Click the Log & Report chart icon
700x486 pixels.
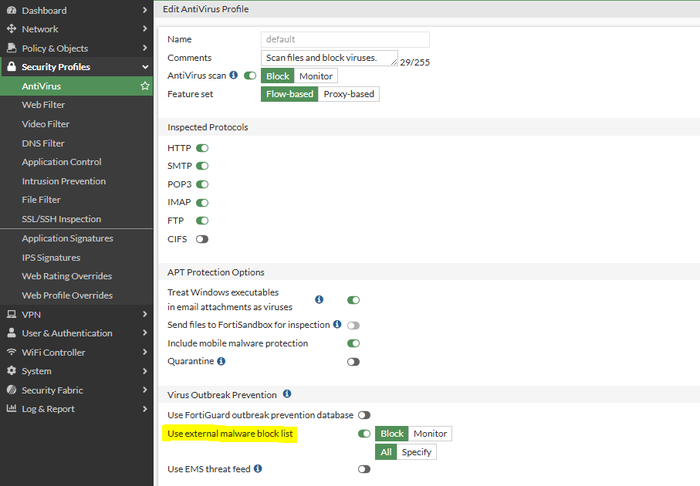[12, 408]
